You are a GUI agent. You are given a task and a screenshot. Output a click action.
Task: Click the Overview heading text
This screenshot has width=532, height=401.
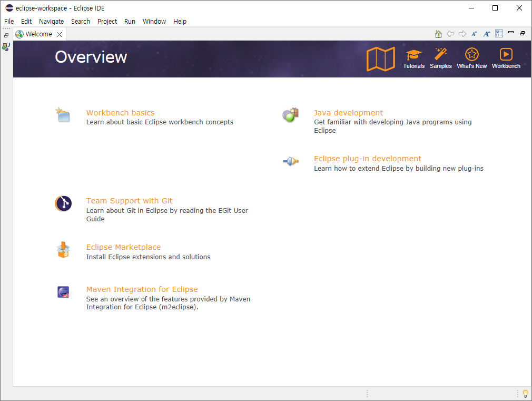91,57
